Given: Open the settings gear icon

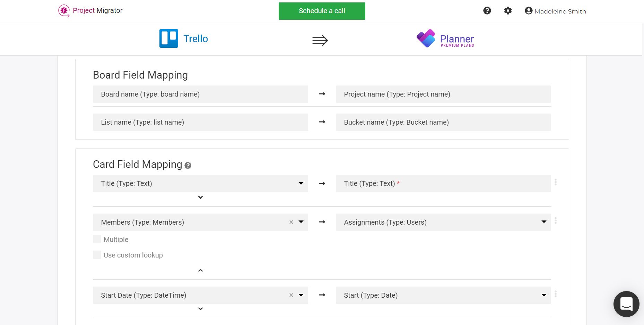Looking at the screenshot, I should pyautogui.click(x=508, y=11).
